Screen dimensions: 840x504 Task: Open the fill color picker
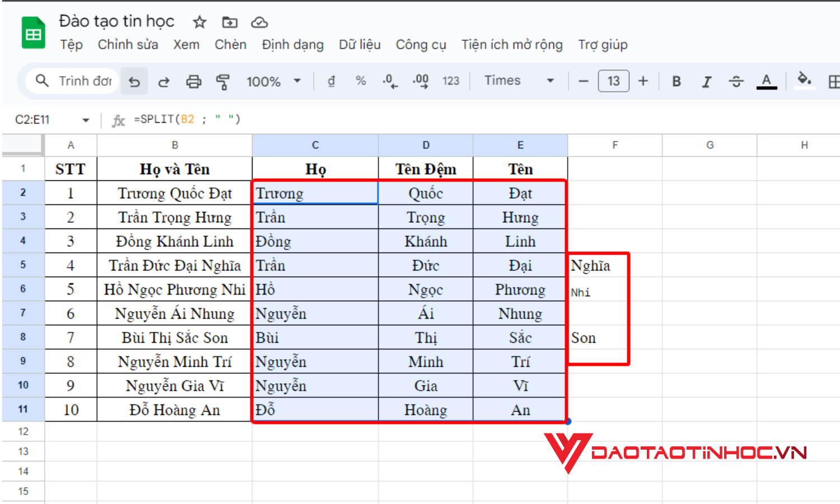(x=804, y=81)
